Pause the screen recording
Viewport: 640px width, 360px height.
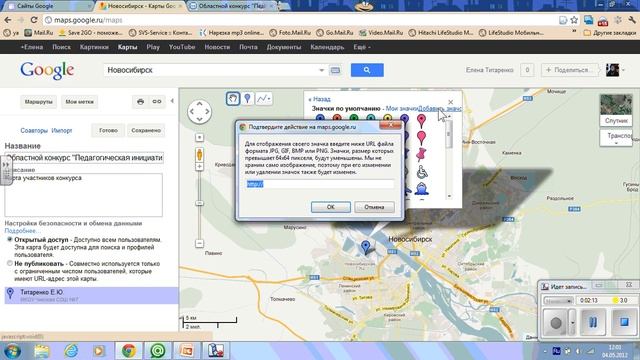click(x=593, y=322)
